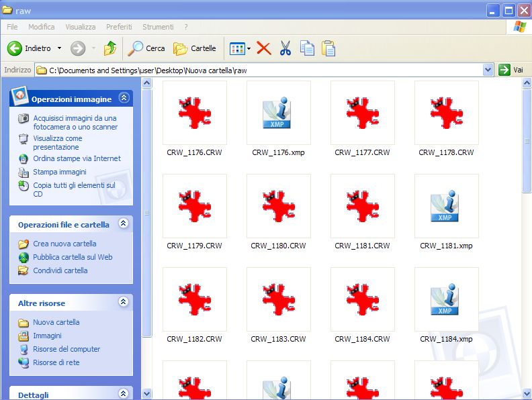Click the address bar path field
The width and height of the screenshot is (532, 400).
(x=259, y=70)
